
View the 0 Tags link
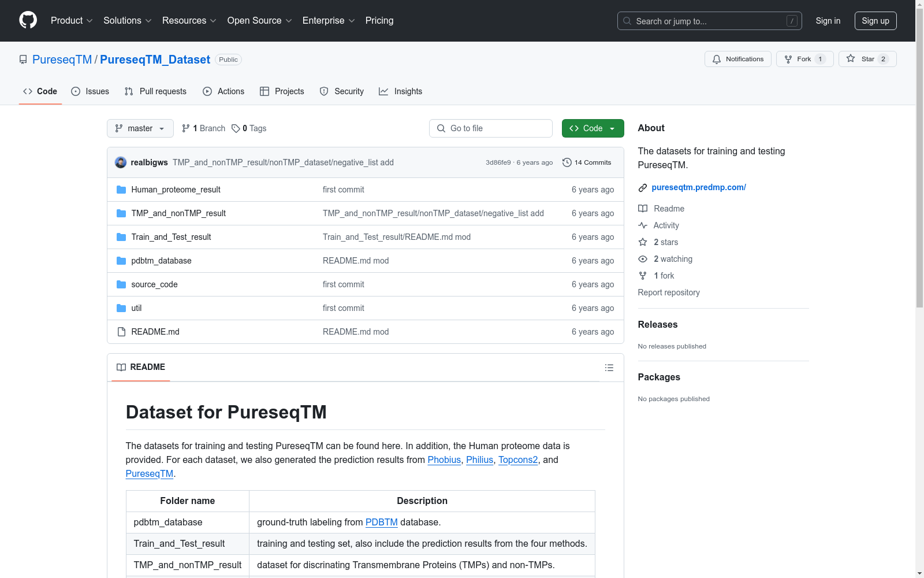coord(249,128)
